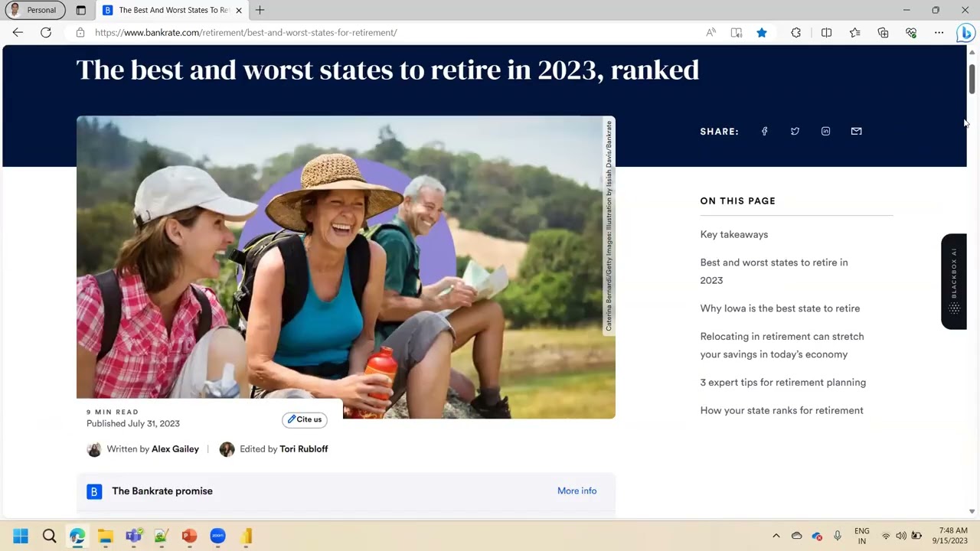Expand More info on Bankrate promise
This screenshot has height=551, width=980.
(577, 491)
